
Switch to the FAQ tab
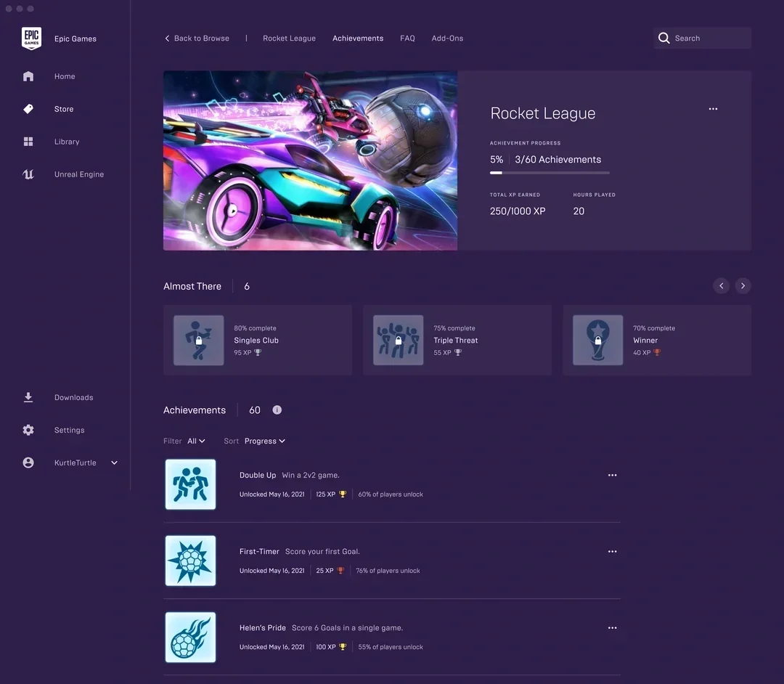coord(407,38)
